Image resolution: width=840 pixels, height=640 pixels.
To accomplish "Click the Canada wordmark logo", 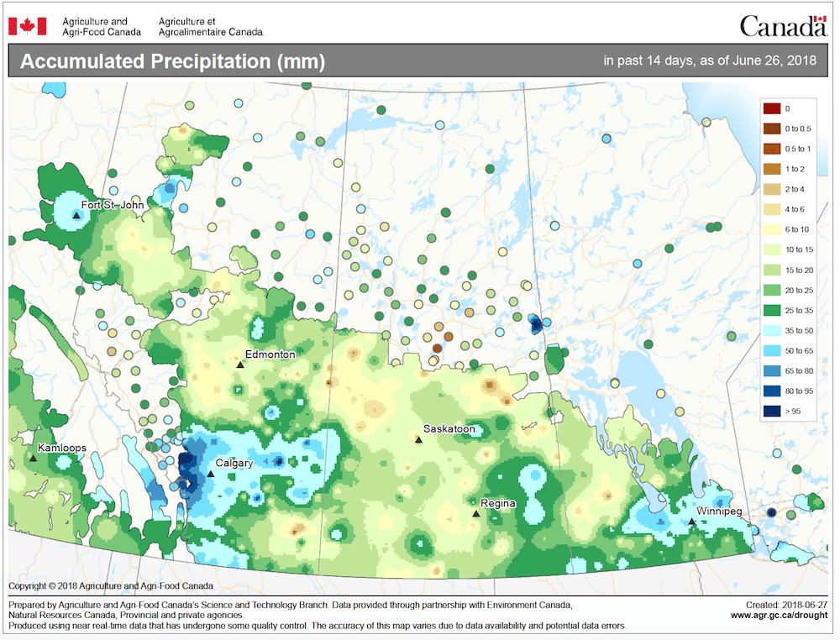I will click(783, 26).
